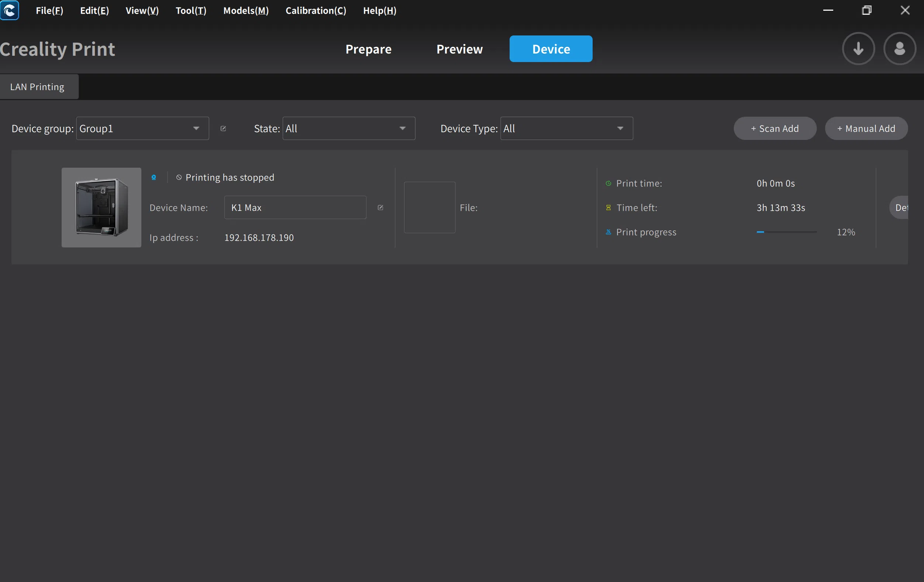Viewport: 924px width, 582px height.
Task: Open the download manager arrow icon
Action: click(x=858, y=49)
